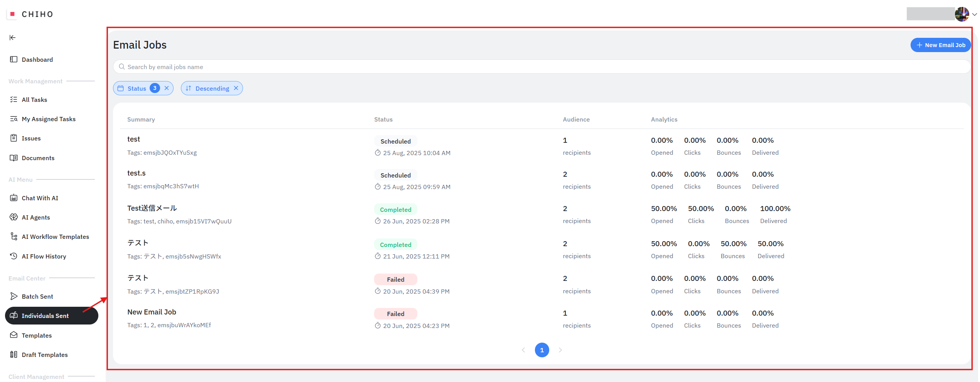
Task: Click the AI Flow History clock icon
Action: click(13, 256)
